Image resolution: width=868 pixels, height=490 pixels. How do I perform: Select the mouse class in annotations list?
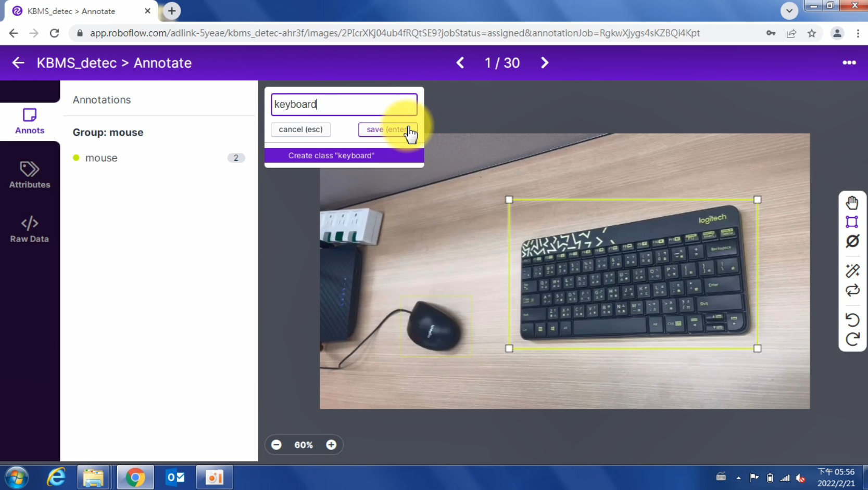pos(102,158)
